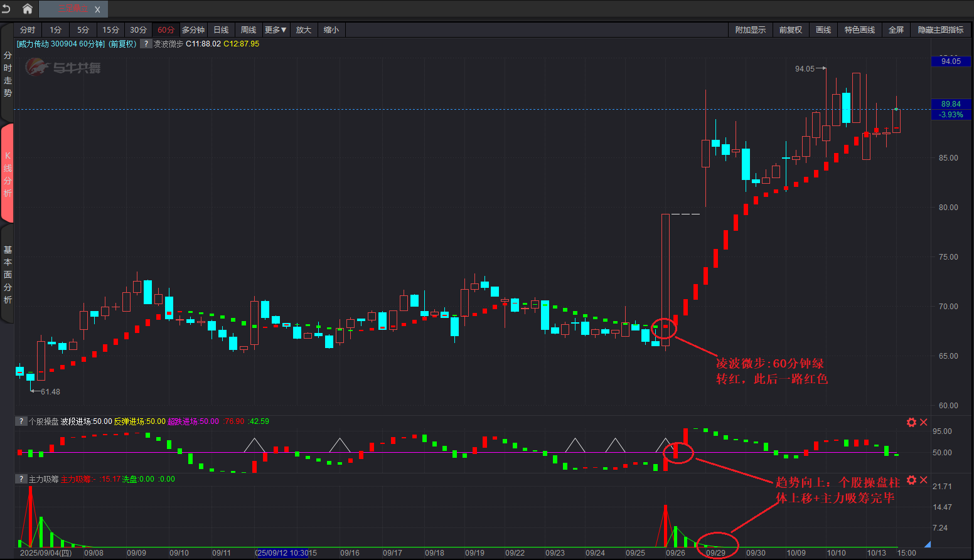Click help icon beside 个股操盘
Image resolution: width=974 pixels, height=560 pixels.
pos(21,421)
